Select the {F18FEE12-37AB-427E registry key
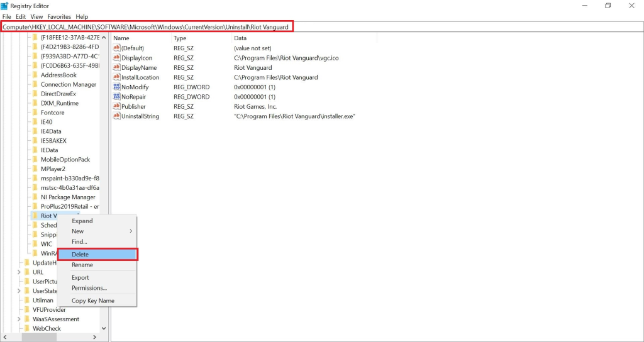644x342 pixels. tap(70, 37)
